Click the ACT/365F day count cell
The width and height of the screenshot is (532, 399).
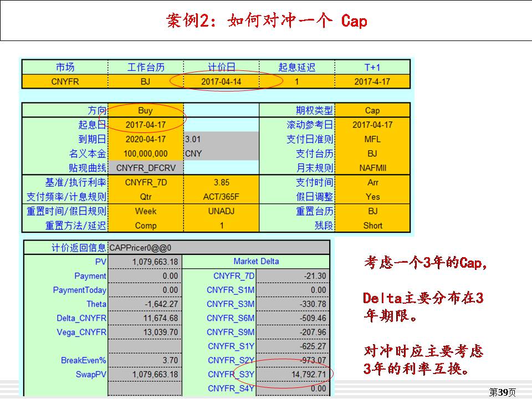(221, 197)
